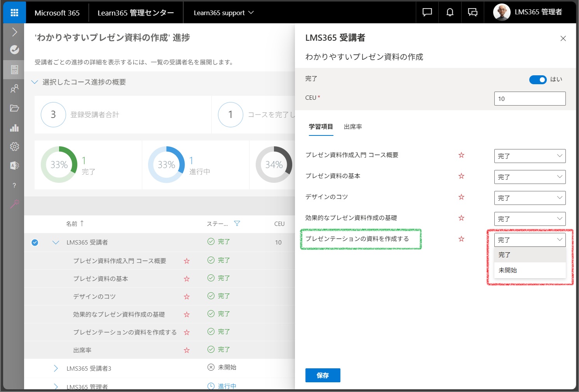Image resolution: width=579 pixels, height=392 pixels.
Task: Click the 登録受講者合計 count of 3
Action: point(53,115)
